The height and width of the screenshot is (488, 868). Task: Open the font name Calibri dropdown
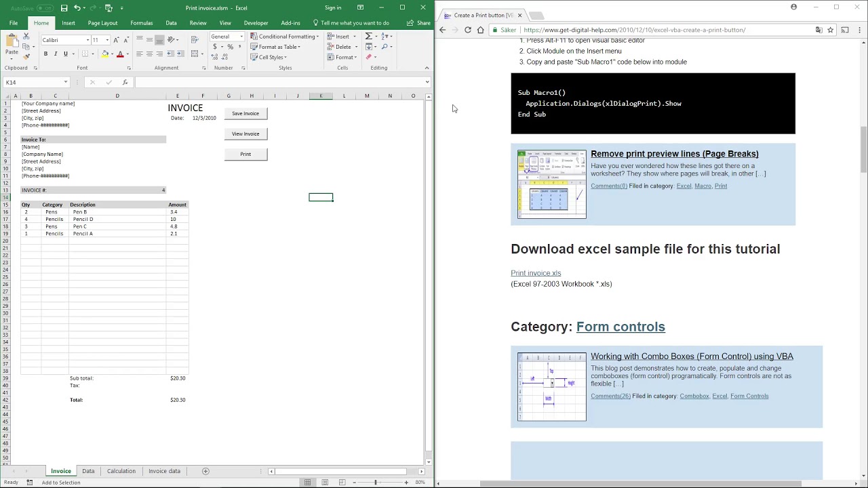point(87,40)
